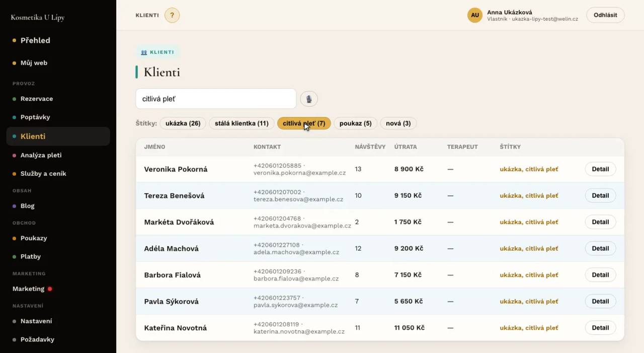
Task: Open Detail for Kateřina Novotná
Action: pos(600,328)
